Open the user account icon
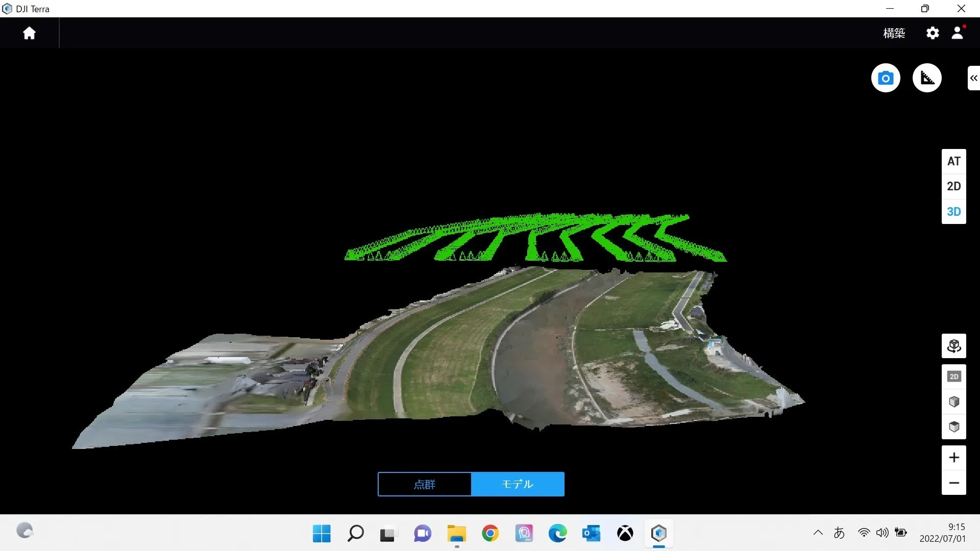This screenshot has width=980, height=551. (958, 33)
